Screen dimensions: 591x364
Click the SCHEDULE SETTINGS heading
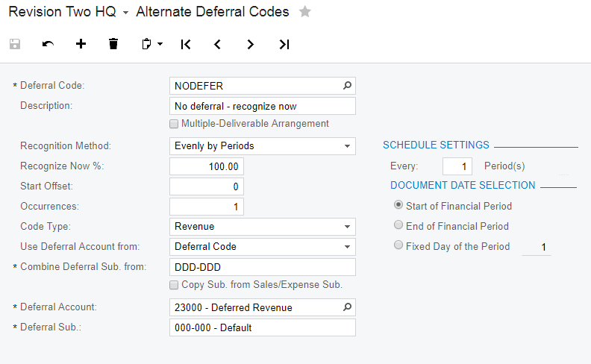click(x=436, y=145)
